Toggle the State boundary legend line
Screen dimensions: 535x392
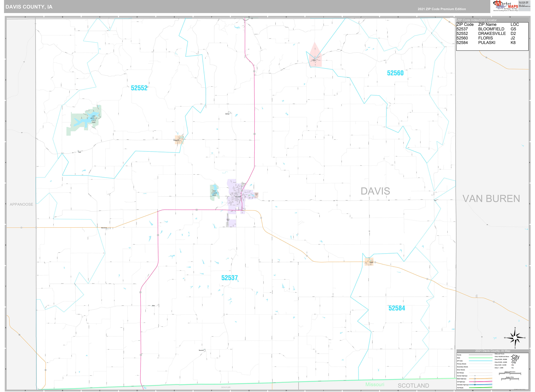pos(480,358)
